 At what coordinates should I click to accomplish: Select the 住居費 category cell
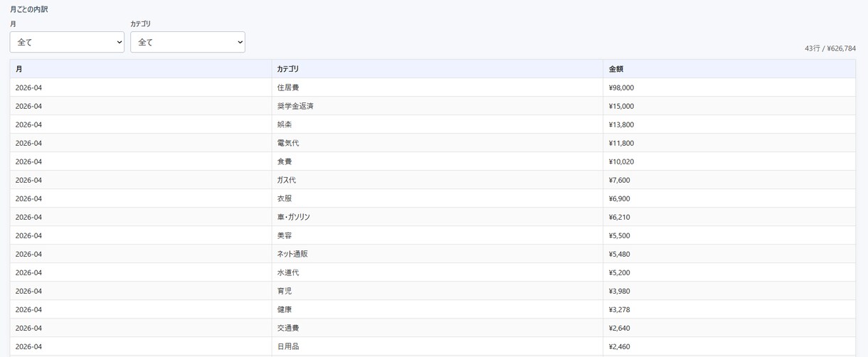[438, 87]
